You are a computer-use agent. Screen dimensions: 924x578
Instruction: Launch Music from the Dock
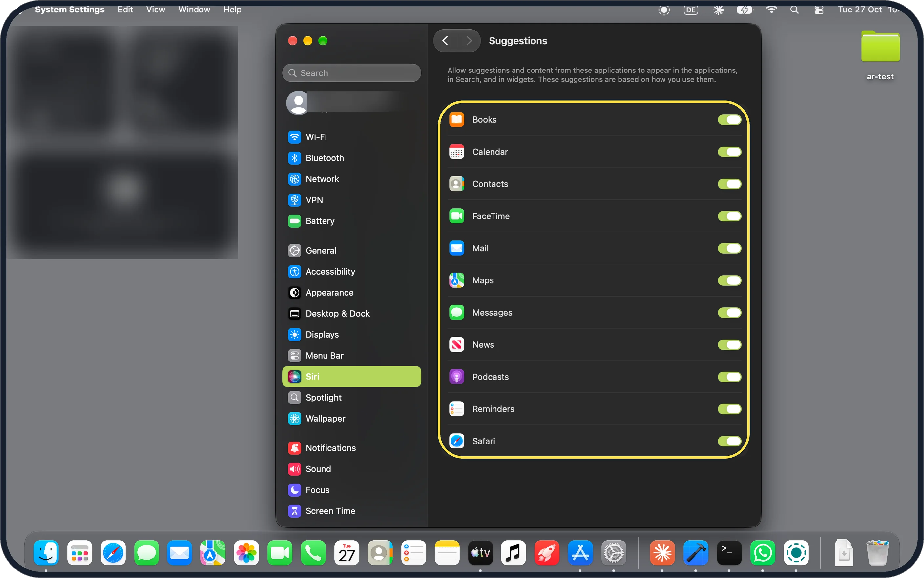pyautogui.click(x=514, y=552)
